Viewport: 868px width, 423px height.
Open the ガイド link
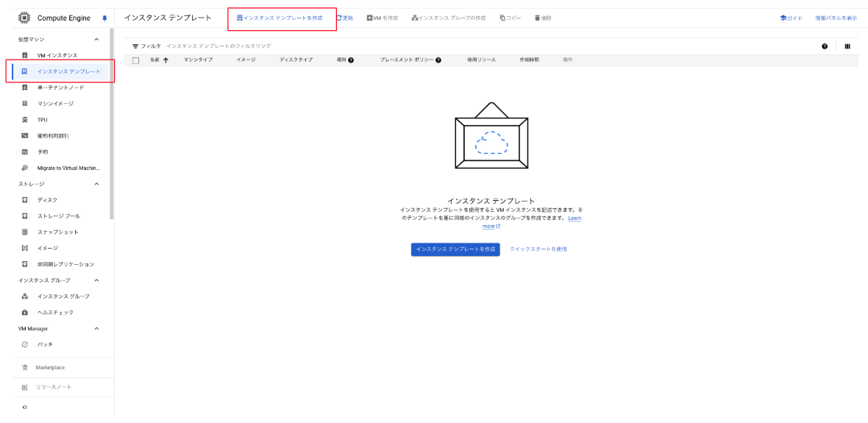[x=791, y=18]
